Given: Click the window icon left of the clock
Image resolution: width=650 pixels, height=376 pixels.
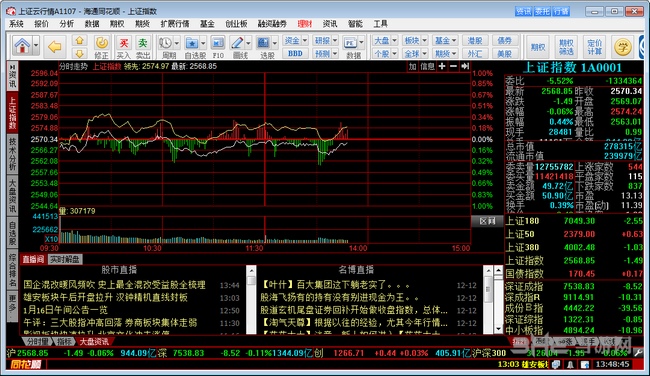Looking at the screenshot, I should click(585, 364).
